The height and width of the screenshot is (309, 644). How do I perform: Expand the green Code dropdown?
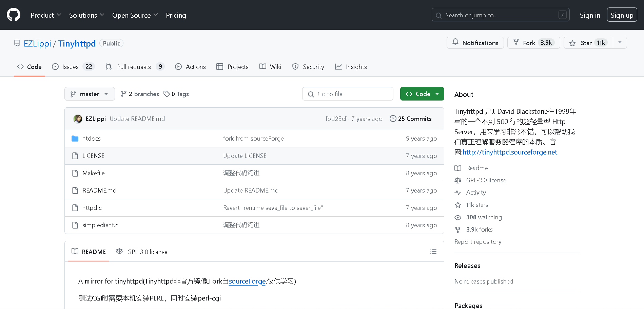coord(422,94)
